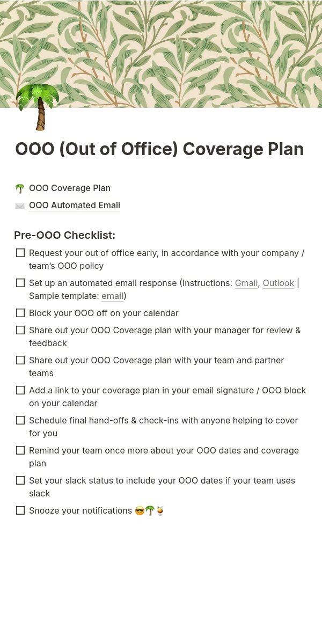
Task: Mark 'Share with your manager' task done
Action: pyautogui.click(x=20, y=330)
